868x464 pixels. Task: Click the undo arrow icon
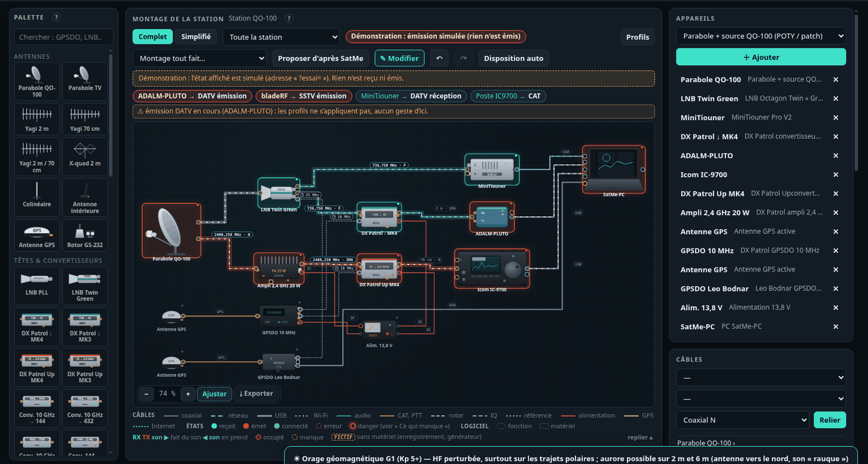(440, 58)
